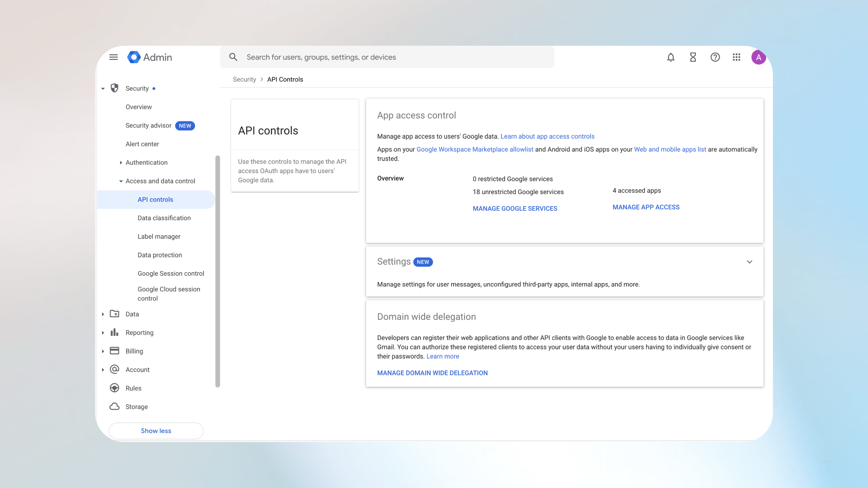This screenshot has width=868, height=488.
Task: Open the help menu
Action: (715, 57)
